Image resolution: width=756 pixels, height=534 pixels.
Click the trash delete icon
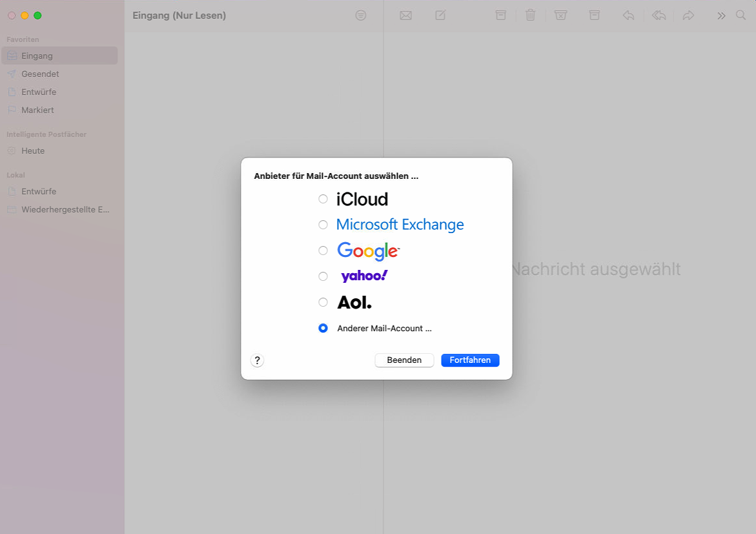[x=530, y=15]
